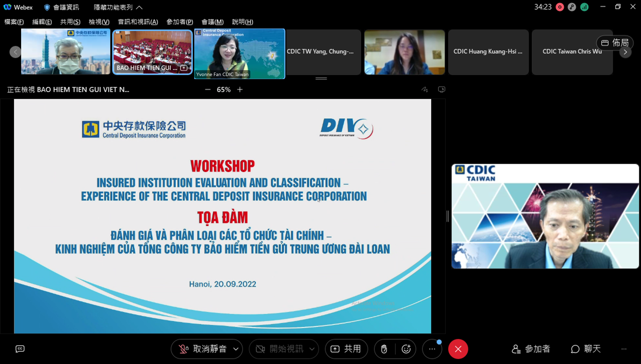
Task: Select CDIC Taiwan Chris Wu participant tile
Action: 572,52
